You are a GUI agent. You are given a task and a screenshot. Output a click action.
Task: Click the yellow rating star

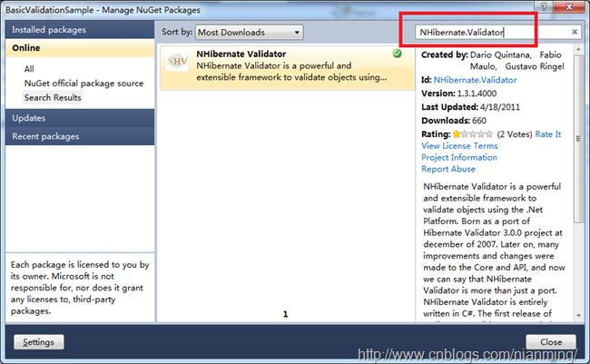tap(457, 134)
